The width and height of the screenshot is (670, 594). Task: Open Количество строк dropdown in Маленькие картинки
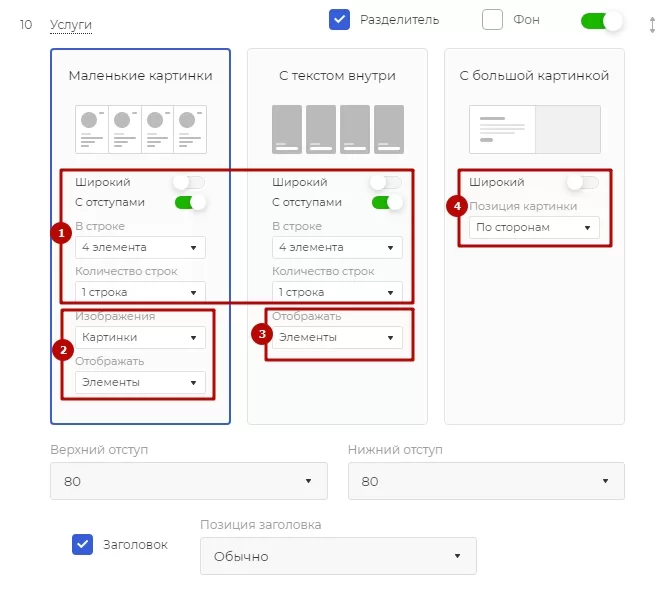141,292
